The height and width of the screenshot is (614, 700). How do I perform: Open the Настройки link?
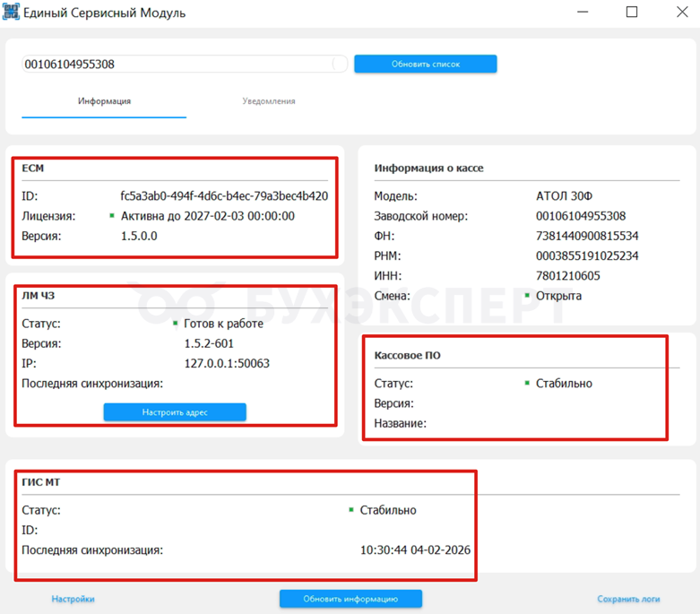tap(73, 599)
